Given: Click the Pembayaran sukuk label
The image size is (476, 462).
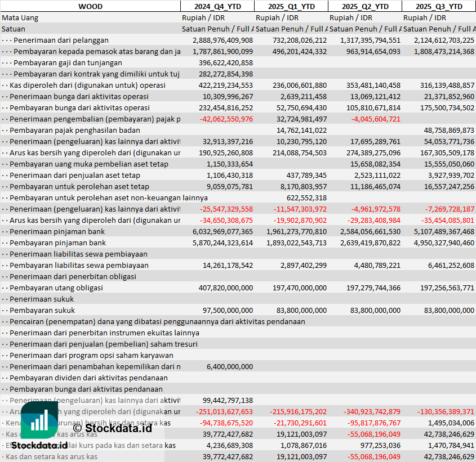Looking at the screenshot, I should tap(42, 310).
